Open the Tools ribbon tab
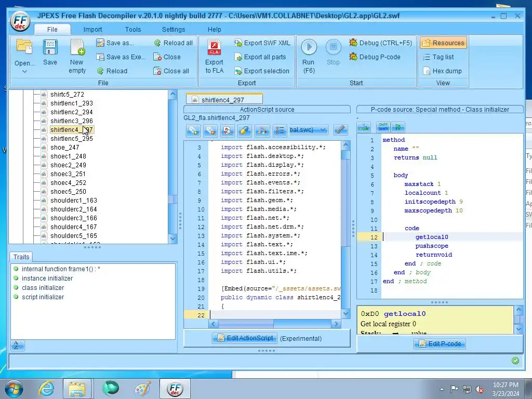532x399 pixels. coord(133,30)
